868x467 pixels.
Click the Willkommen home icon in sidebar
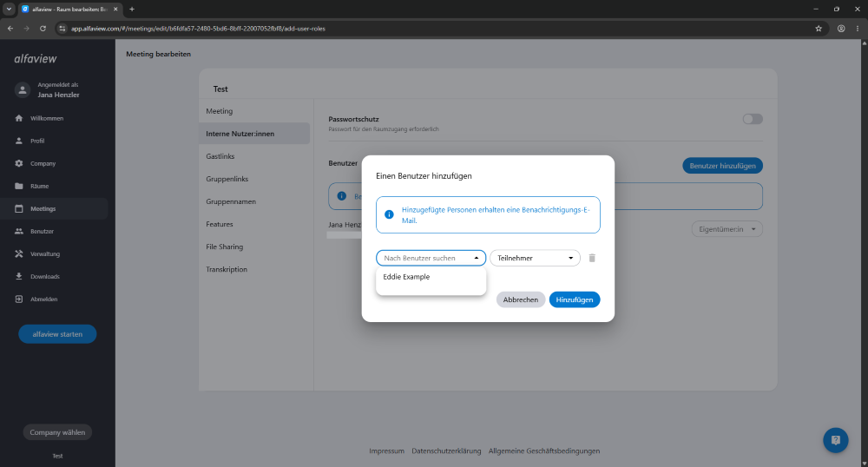[x=19, y=118]
